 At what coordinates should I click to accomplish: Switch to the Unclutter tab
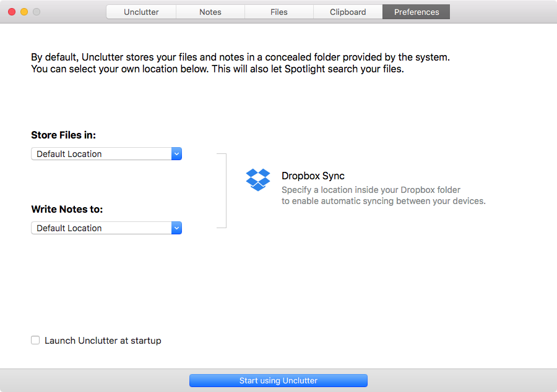coord(141,12)
